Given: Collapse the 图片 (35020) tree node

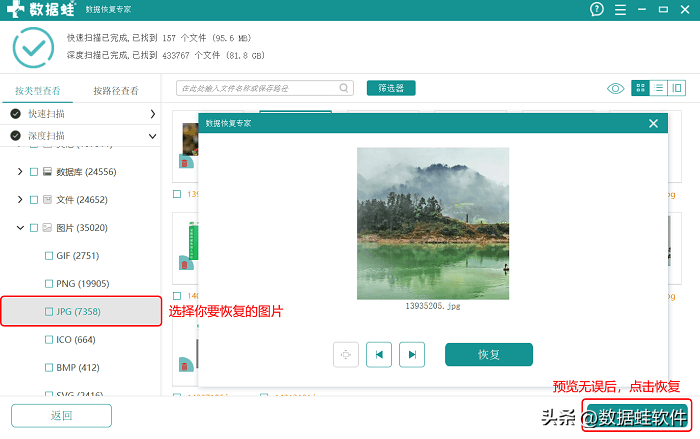Looking at the screenshot, I should [20, 228].
